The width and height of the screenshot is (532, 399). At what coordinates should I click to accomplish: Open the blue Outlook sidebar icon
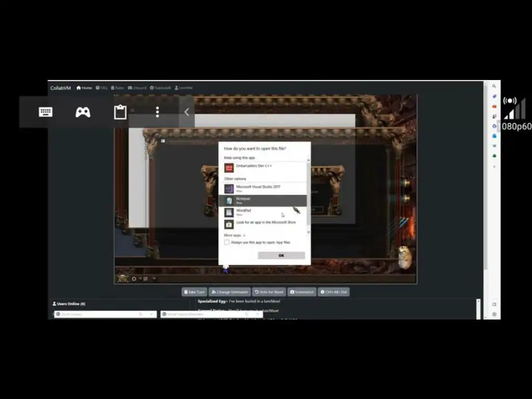pyautogui.click(x=494, y=136)
